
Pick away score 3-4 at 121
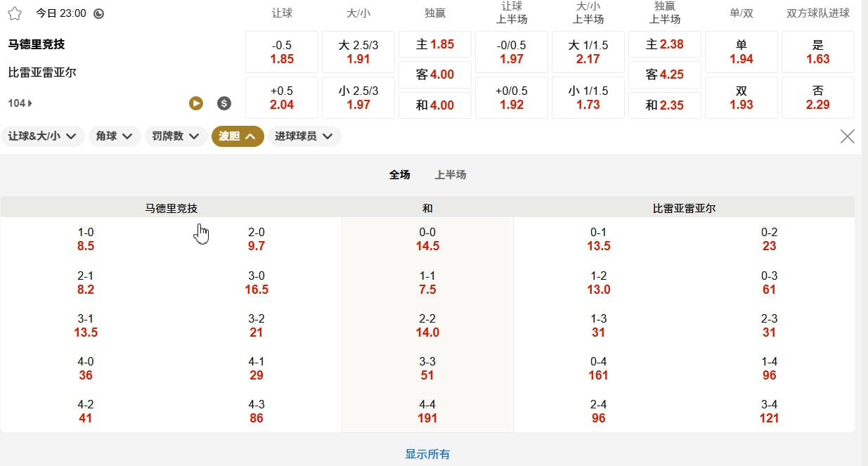click(770, 411)
